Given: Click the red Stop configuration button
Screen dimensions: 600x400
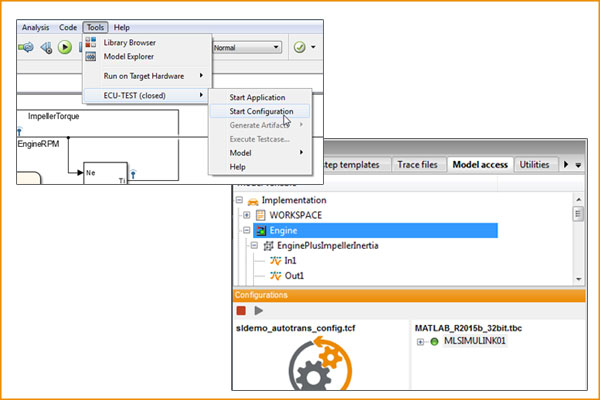Looking at the screenshot, I should [x=241, y=310].
